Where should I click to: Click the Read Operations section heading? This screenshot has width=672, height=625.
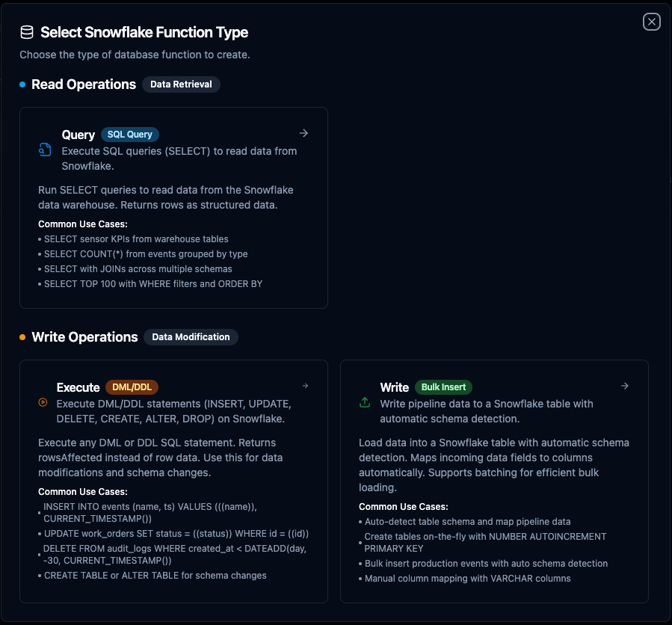pos(84,84)
